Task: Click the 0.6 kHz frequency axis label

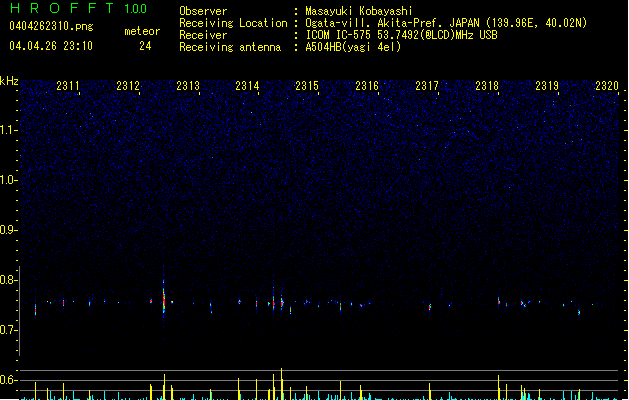Action: [x=9, y=380]
